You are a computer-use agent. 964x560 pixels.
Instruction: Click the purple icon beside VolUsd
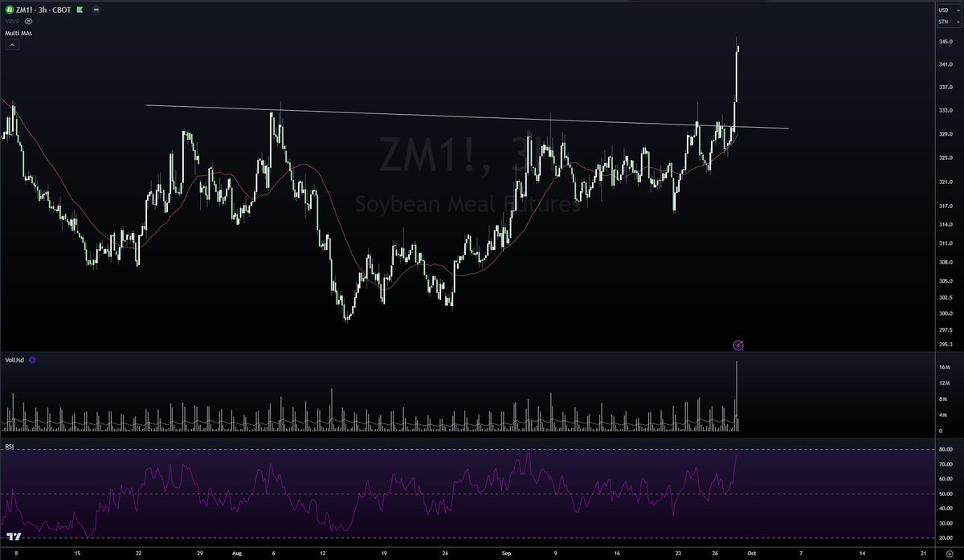click(32, 362)
